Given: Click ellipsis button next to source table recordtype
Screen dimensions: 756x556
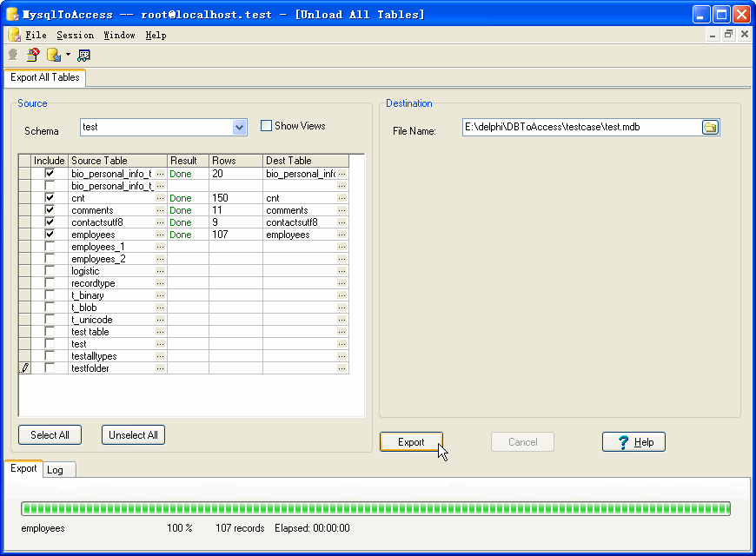Looking at the screenshot, I should (160, 283).
